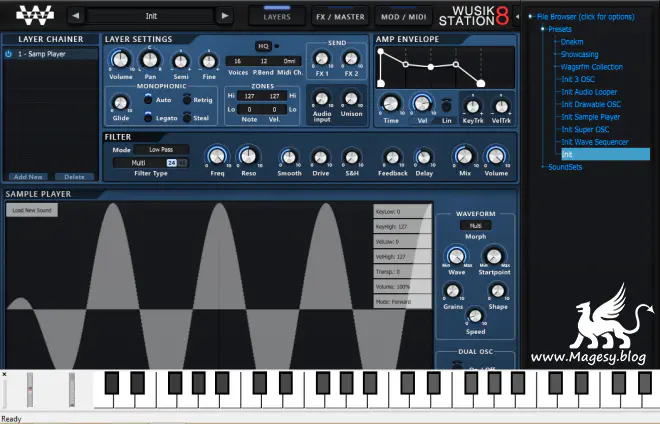The width and height of the screenshot is (660, 424).
Task: Click the Unison knob
Action: point(351,99)
